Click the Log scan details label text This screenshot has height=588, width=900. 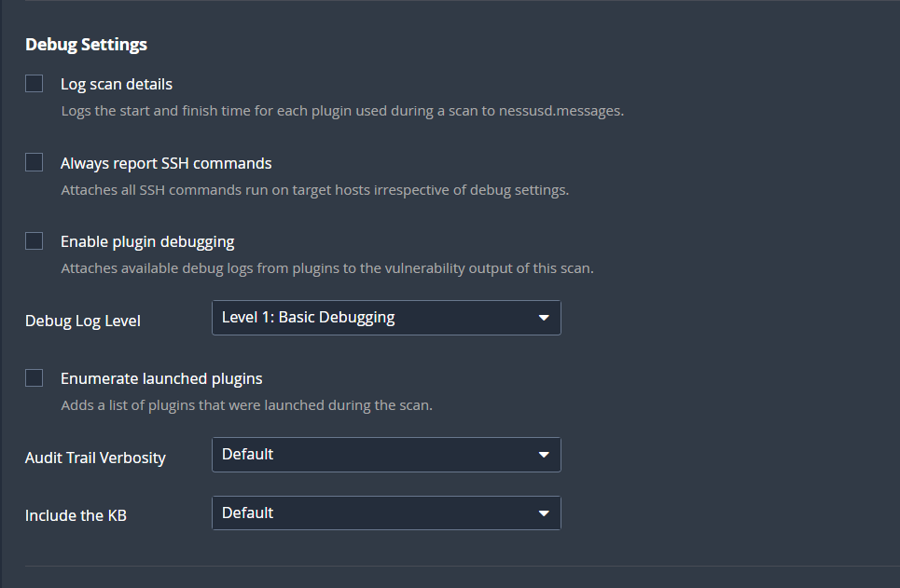117,84
